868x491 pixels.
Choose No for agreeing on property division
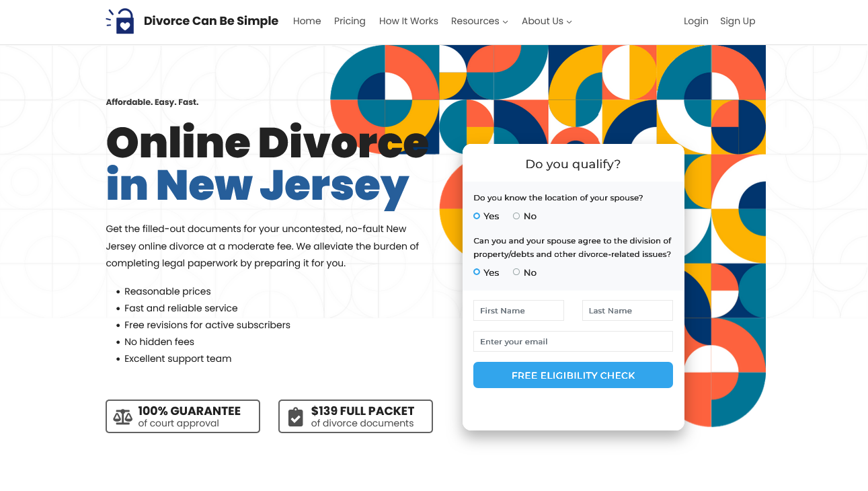pyautogui.click(x=516, y=272)
